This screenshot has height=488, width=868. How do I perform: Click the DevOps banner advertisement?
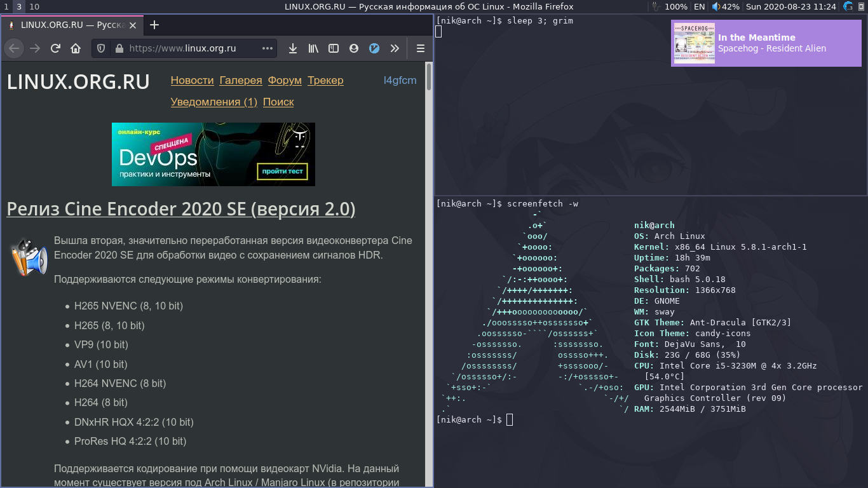(x=214, y=154)
